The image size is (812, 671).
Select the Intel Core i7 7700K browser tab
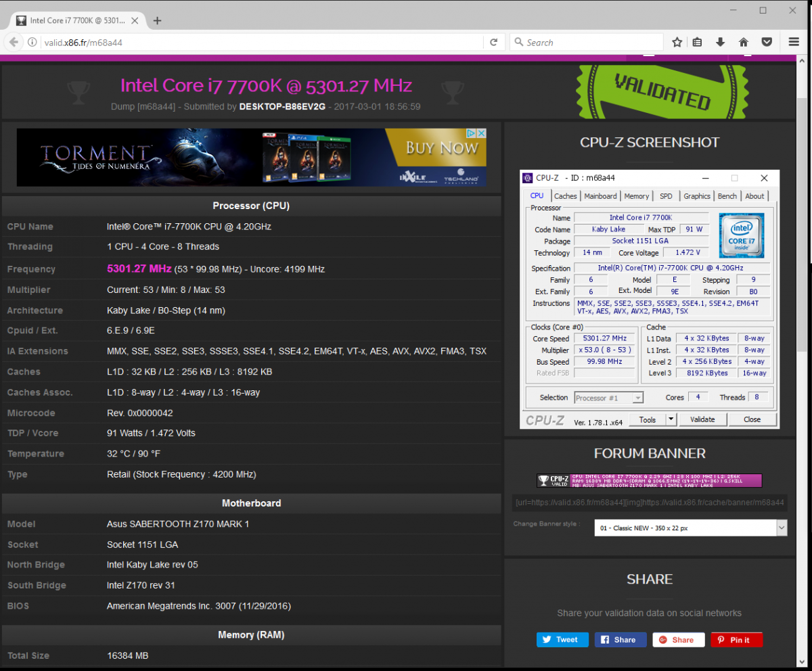coord(76,20)
